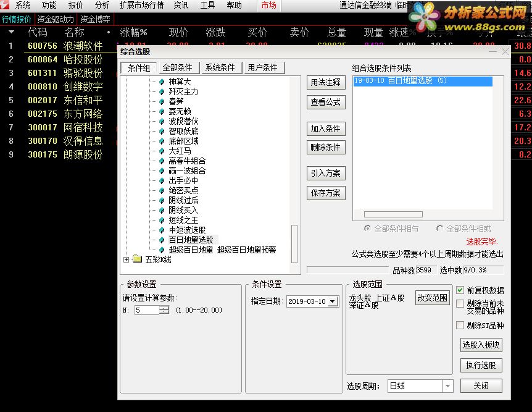Viewport: 532px width, 412px height.
Task: Click the 关闭 button
Action: (481, 385)
